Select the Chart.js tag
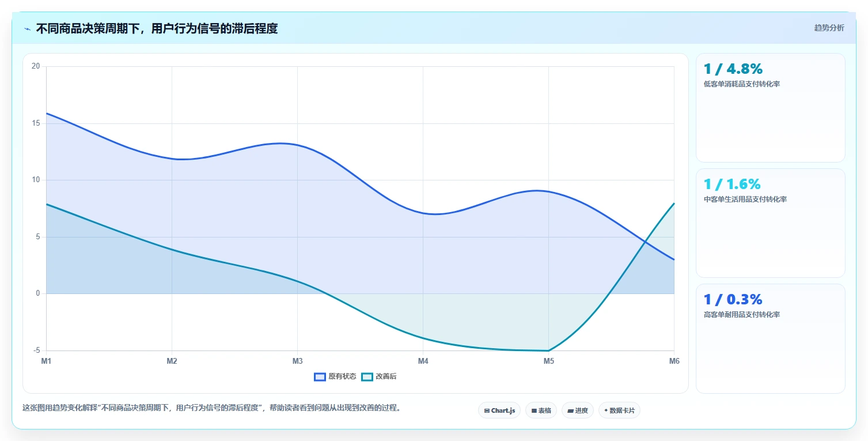The width and height of the screenshot is (868, 441). [499, 410]
